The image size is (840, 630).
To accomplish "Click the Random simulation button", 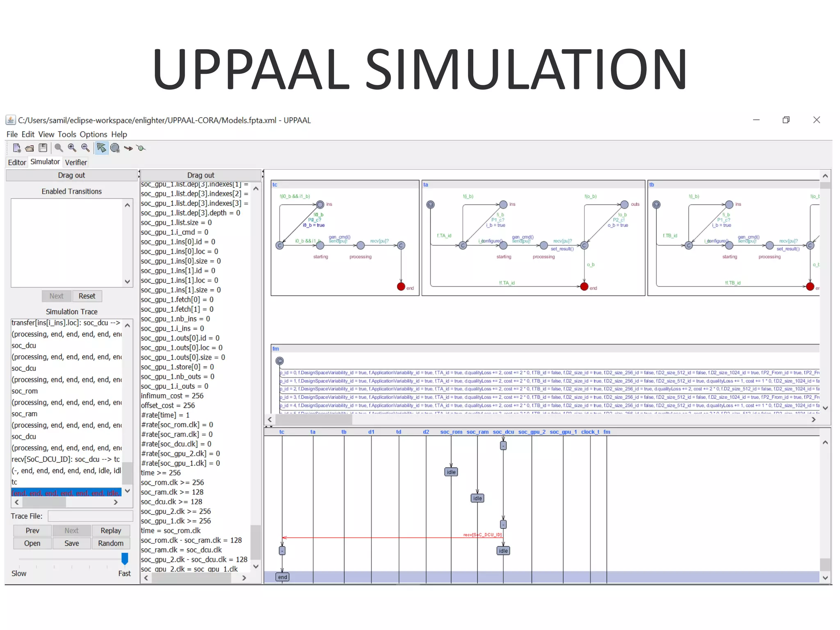I will pos(111,543).
